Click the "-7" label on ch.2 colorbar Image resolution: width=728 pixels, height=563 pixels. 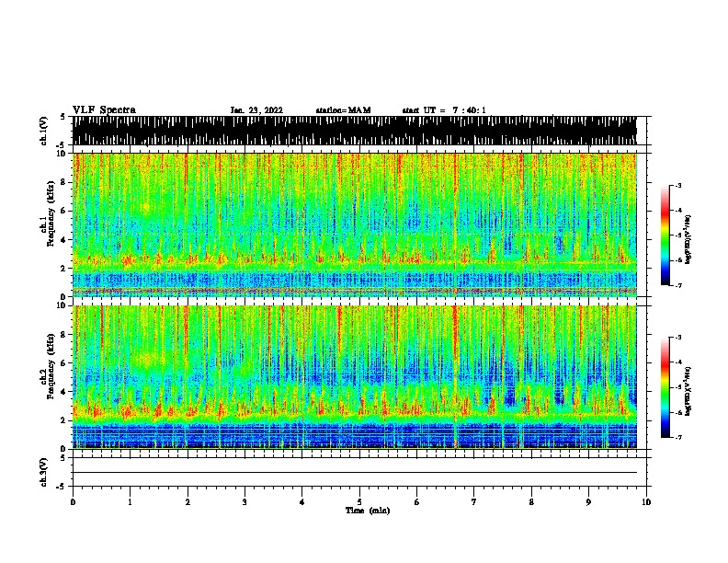[678, 438]
